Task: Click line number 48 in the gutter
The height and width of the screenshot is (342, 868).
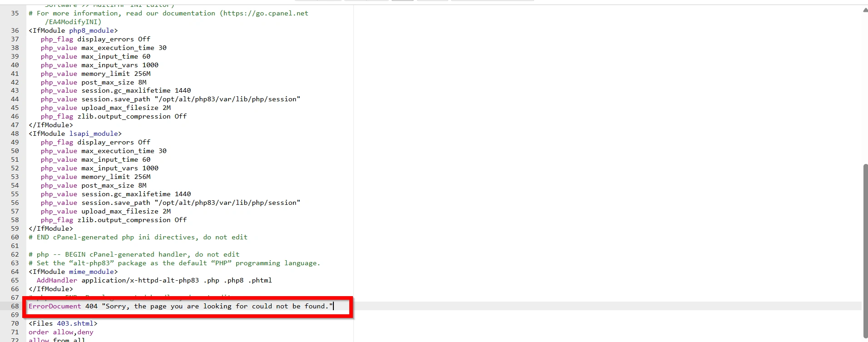Action: 15,134
